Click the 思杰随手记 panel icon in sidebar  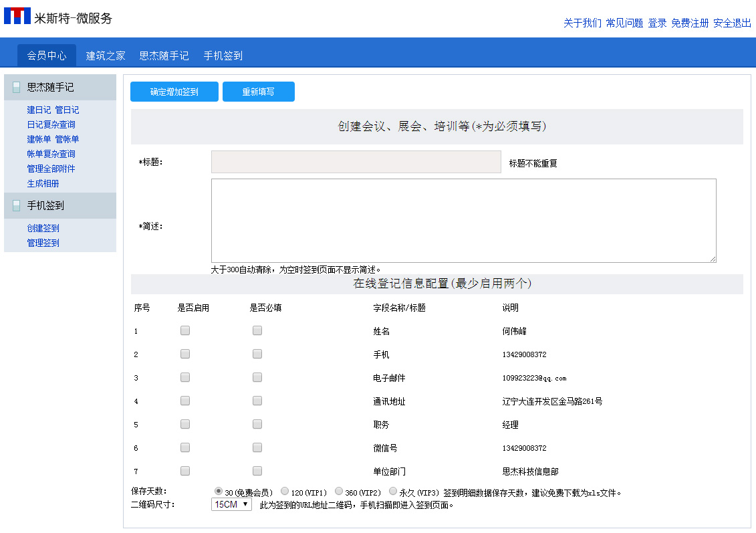coord(16,87)
